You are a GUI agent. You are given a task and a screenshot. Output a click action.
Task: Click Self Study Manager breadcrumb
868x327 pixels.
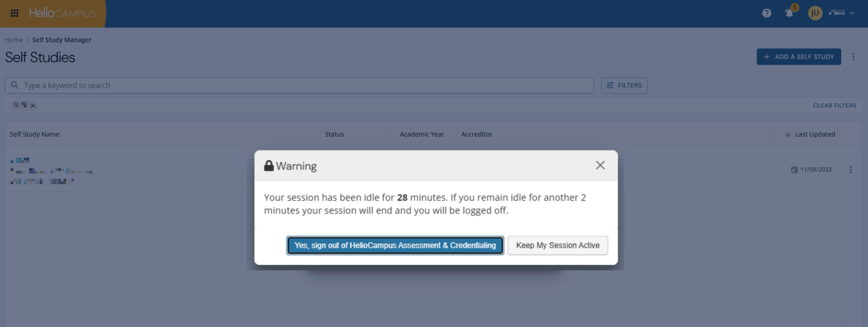(62, 40)
